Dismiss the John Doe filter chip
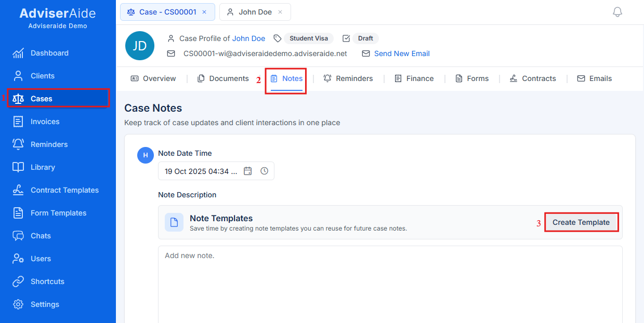 [281, 11]
